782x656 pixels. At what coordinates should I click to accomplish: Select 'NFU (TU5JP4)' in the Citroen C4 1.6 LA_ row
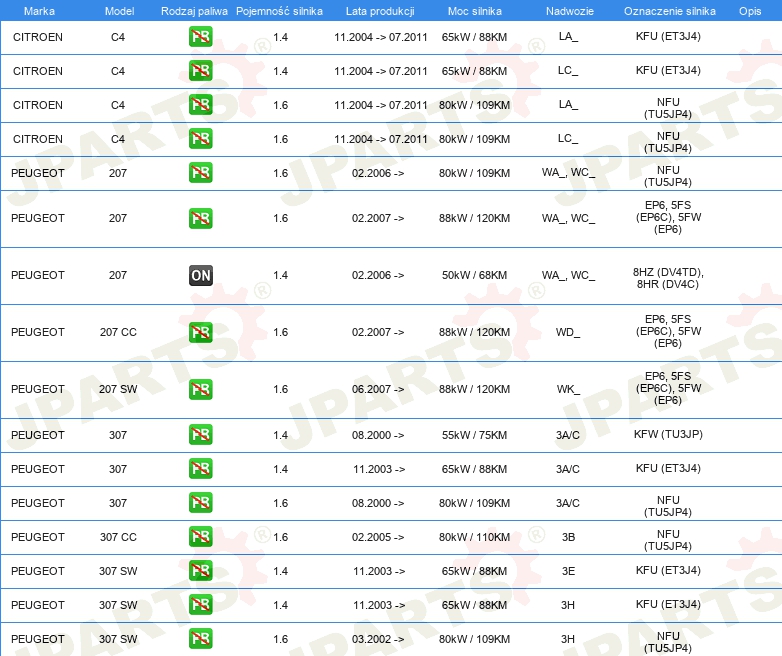pos(668,108)
